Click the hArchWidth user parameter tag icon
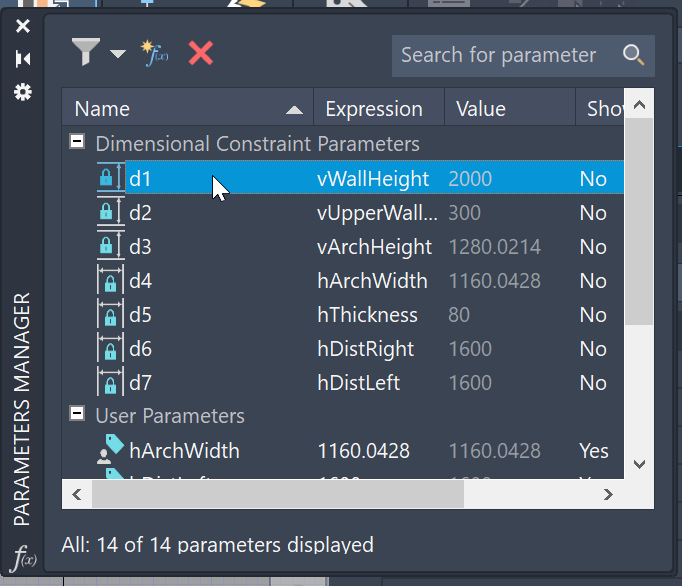The width and height of the screenshot is (682, 586). click(110, 449)
